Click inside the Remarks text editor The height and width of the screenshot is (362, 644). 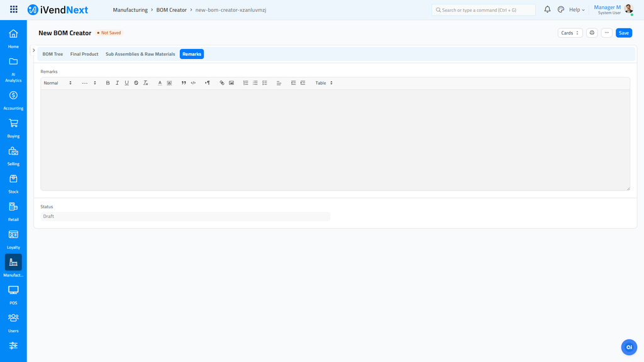335,140
